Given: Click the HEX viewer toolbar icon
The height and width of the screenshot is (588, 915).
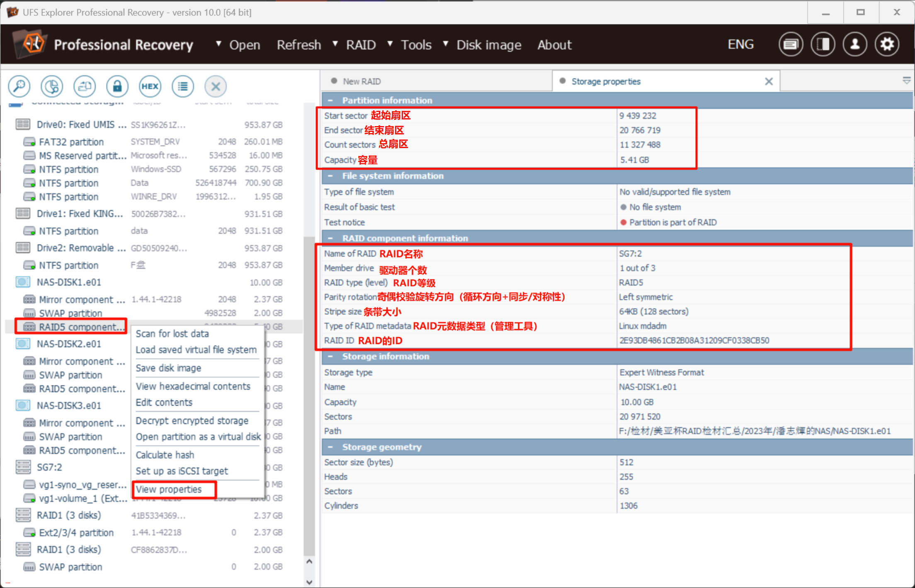Looking at the screenshot, I should point(150,86).
